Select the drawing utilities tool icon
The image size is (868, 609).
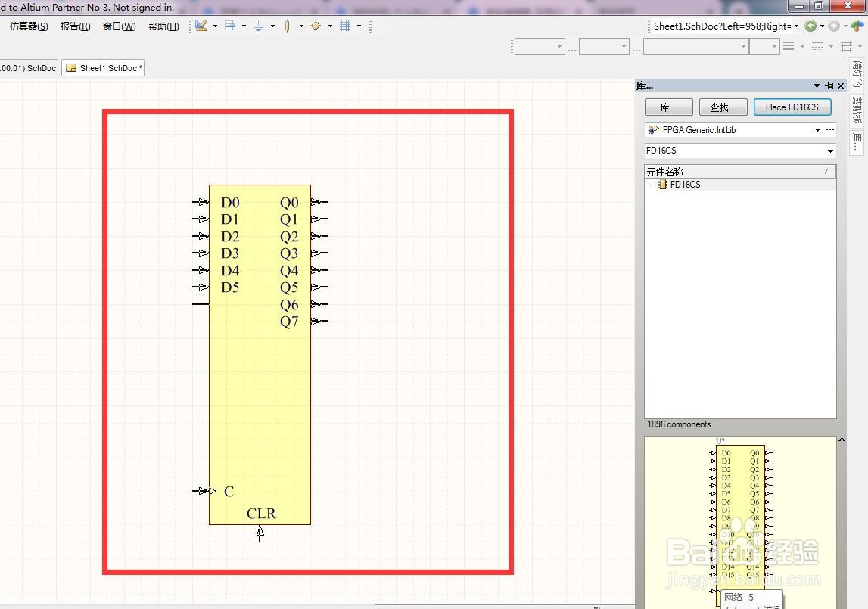(201, 26)
